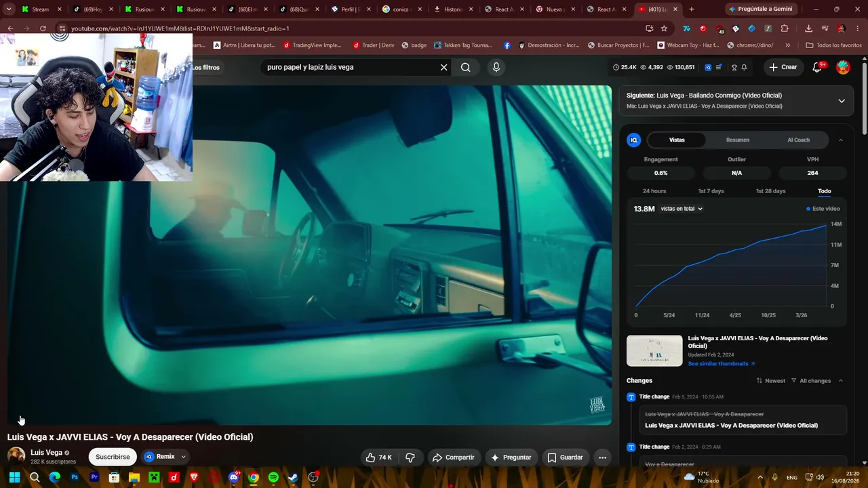Open more actions menu below the video
Viewport: 868px width, 488px height.
click(x=602, y=457)
